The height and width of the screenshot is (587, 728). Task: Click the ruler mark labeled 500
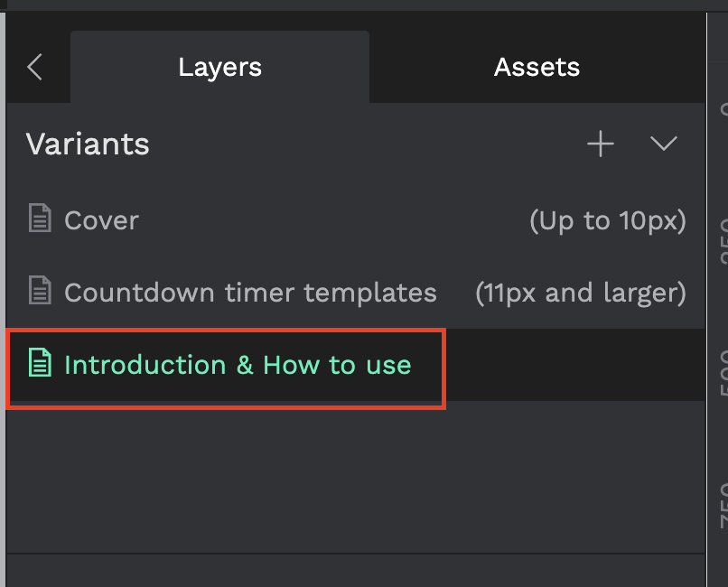[723, 372]
